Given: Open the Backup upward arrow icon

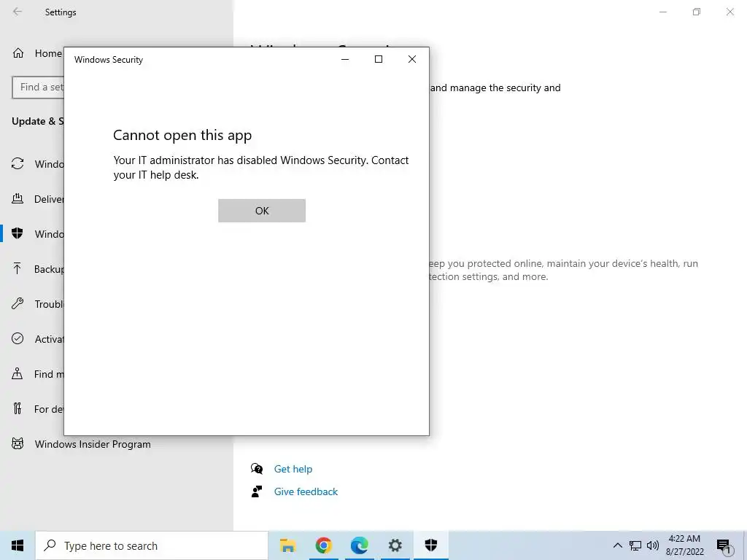Looking at the screenshot, I should [18, 268].
